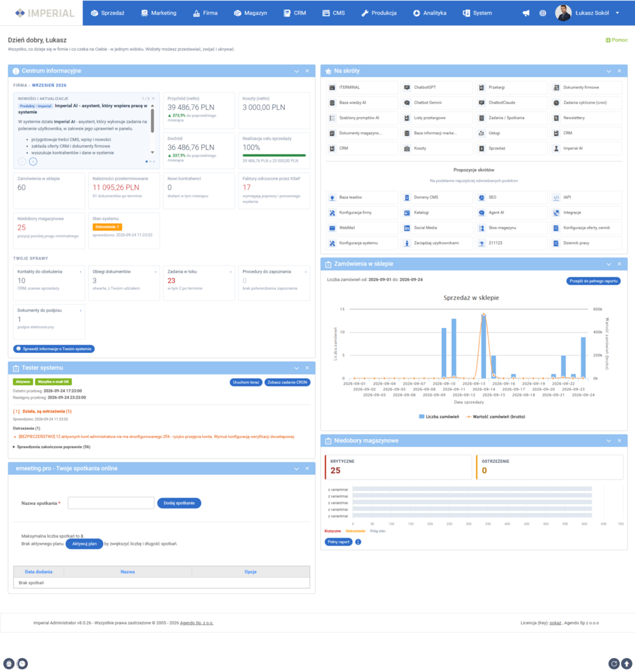635x672 pixels.
Task: Open the Koszty shortcut icon
Action: pyautogui.click(x=407, y=148)
